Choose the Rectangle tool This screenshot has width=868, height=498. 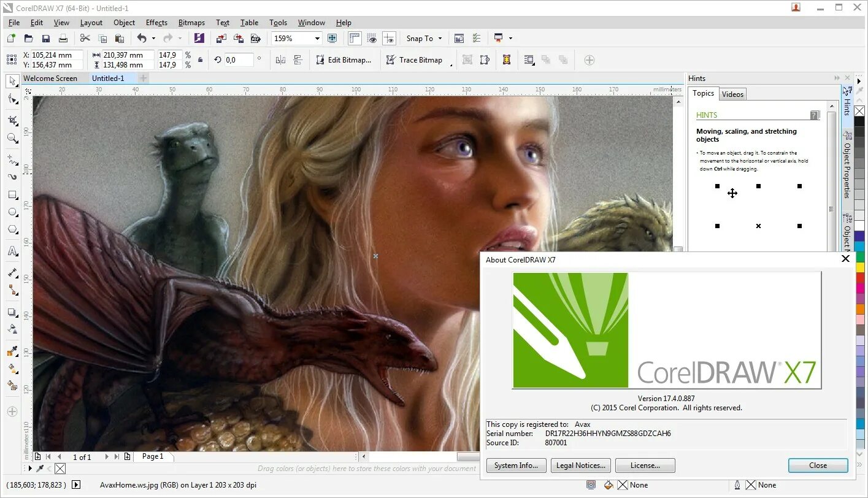pyautogui.click(x=12, y=195)
